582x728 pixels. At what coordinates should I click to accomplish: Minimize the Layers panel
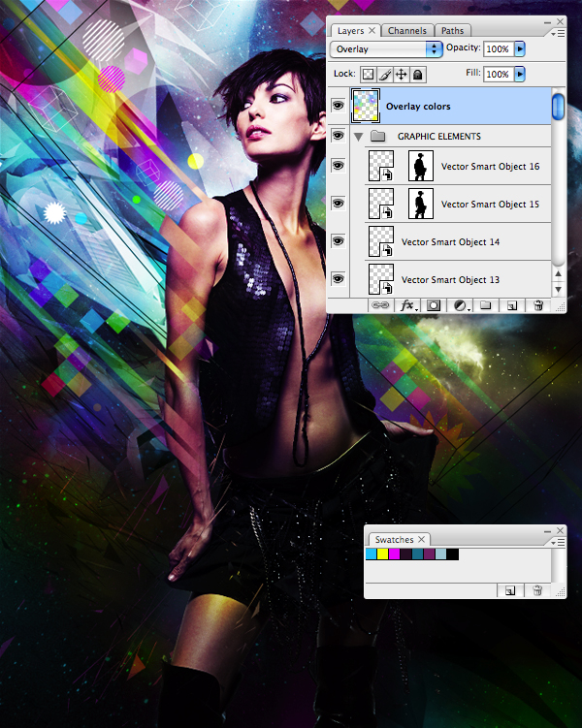point(547,22)
